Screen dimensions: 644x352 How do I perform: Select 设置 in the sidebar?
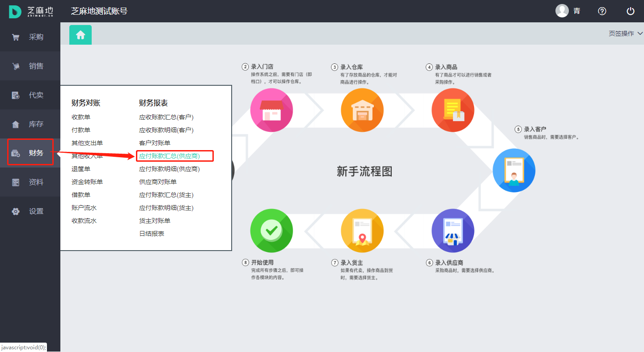30,211
